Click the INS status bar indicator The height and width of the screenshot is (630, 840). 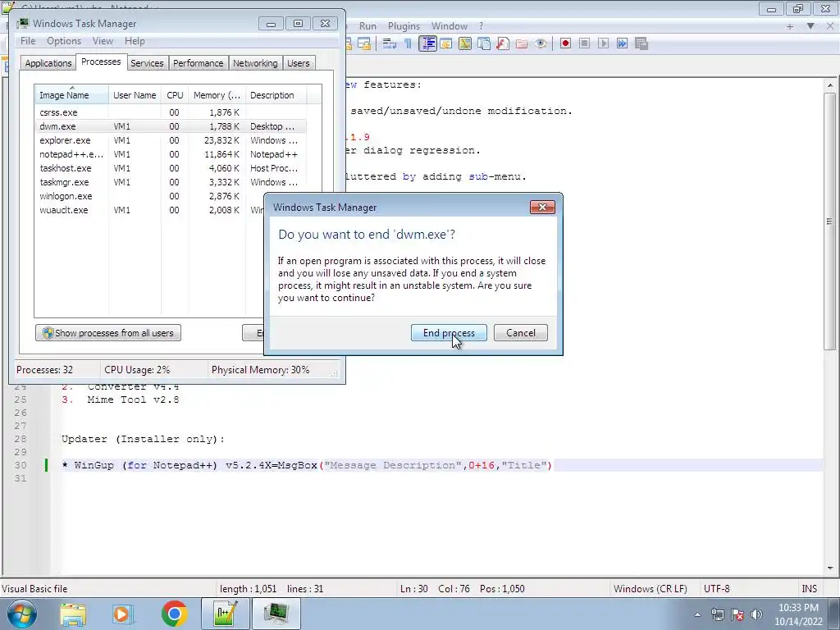click(x=809, y=589)
